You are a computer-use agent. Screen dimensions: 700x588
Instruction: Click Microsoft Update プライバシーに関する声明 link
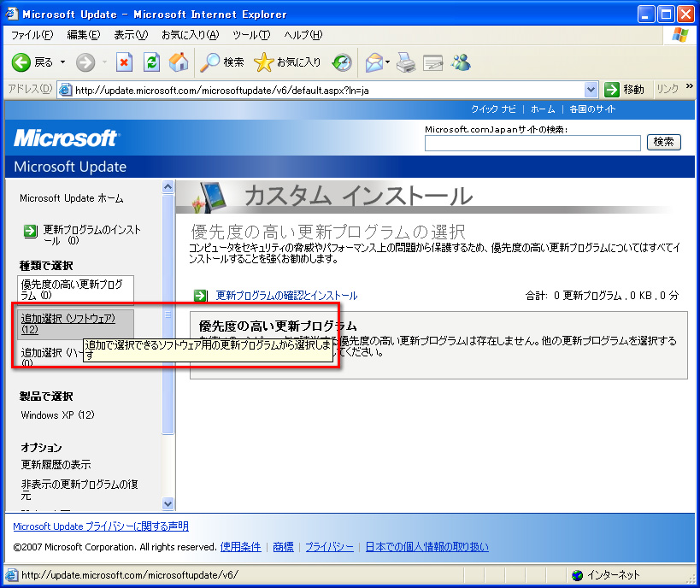pyautogui.click(x=101, y=526)
